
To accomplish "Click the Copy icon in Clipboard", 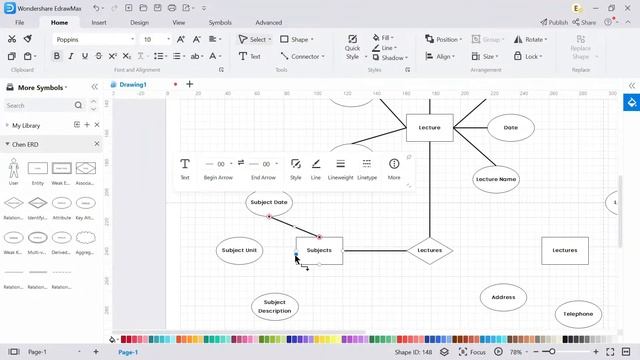I will [12, 56].
